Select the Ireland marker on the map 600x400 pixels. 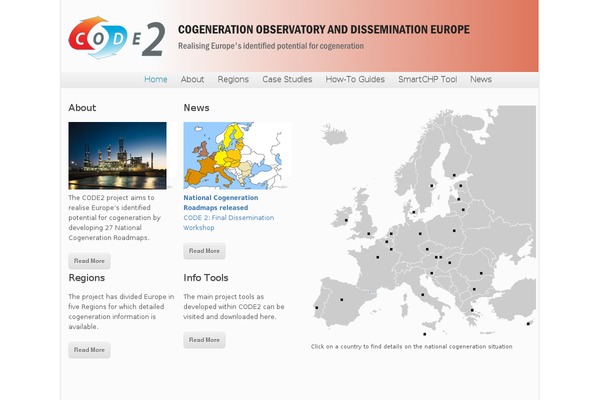(x=346, y=220)
